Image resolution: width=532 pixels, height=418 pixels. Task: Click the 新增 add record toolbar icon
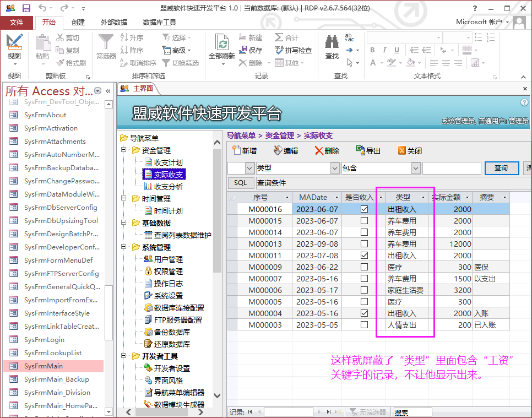(236, 150)
